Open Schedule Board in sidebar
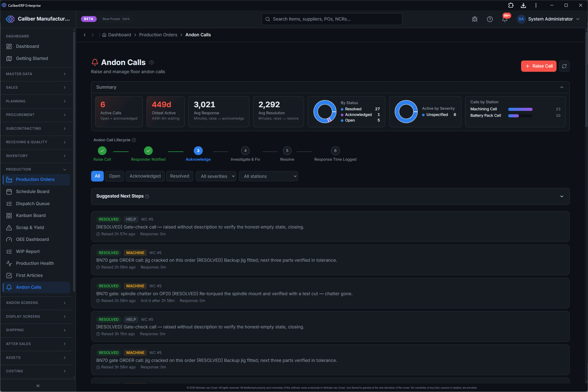The image size is (588, 392). point(36,192)
